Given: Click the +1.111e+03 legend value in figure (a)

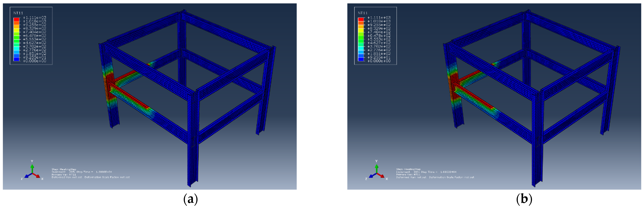Looking at the screenshot, I should point(34,18).
